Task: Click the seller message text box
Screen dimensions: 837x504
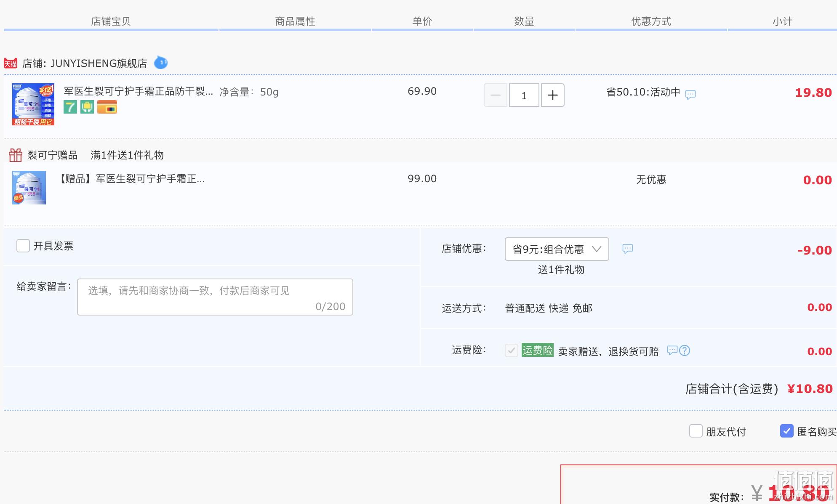Action: coord(215,297)
